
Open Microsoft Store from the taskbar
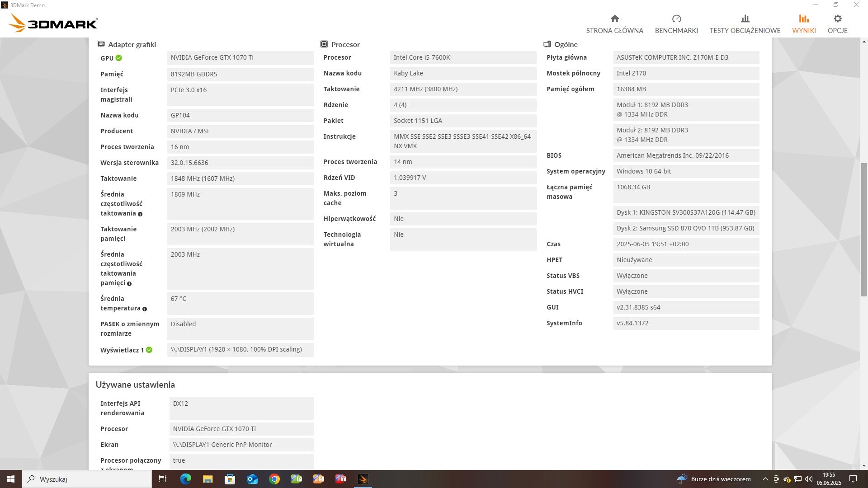tap(230, 479)
